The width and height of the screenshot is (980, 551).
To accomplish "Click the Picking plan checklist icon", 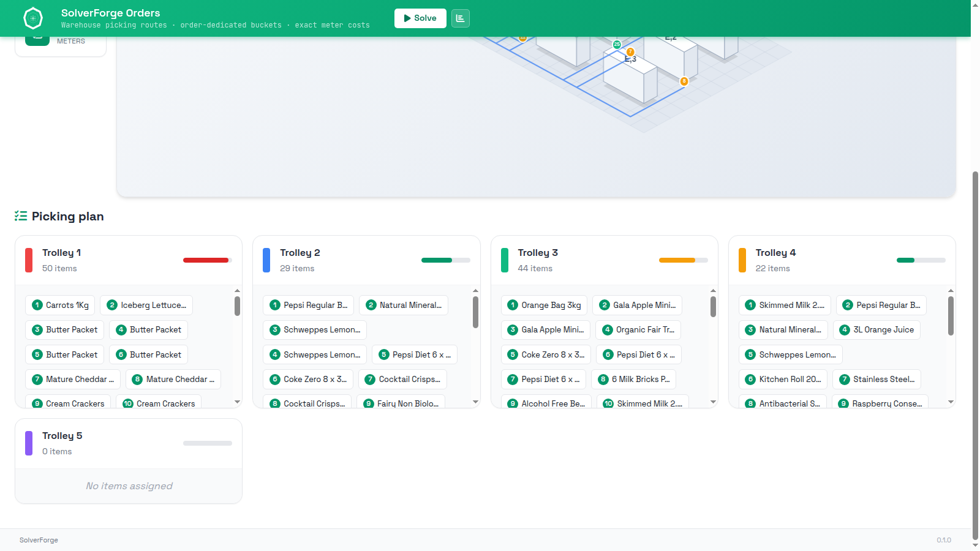I will (x=21, y=216).
